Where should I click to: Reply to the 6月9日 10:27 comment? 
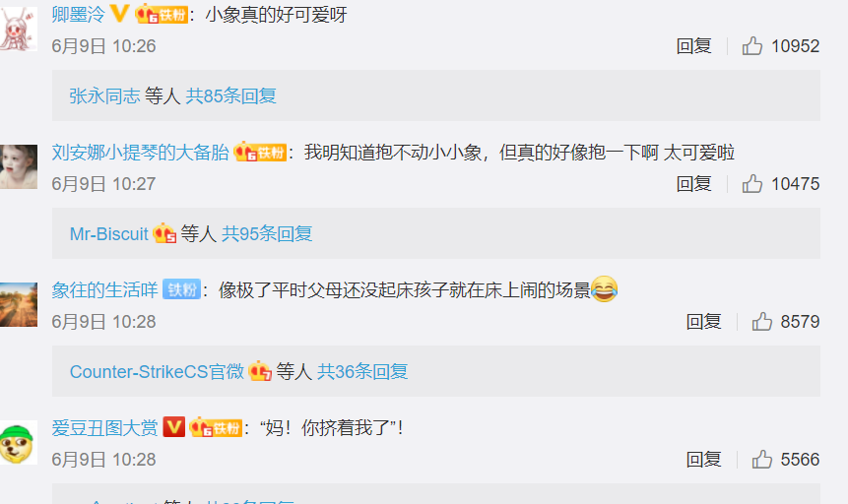coord(694,184)
